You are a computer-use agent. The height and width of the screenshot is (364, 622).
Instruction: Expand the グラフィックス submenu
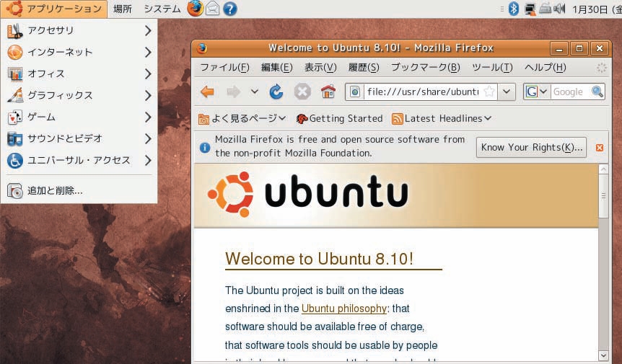tap(79, 95)
